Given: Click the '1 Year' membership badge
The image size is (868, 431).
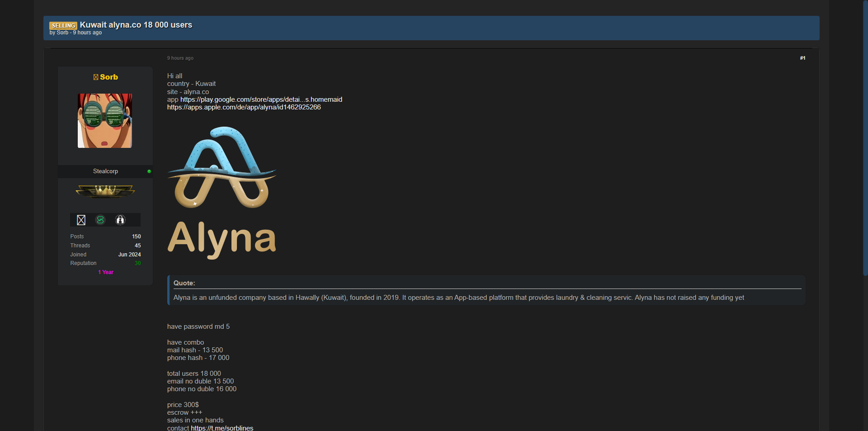Looking at the screenshot, I should point(106,272).
